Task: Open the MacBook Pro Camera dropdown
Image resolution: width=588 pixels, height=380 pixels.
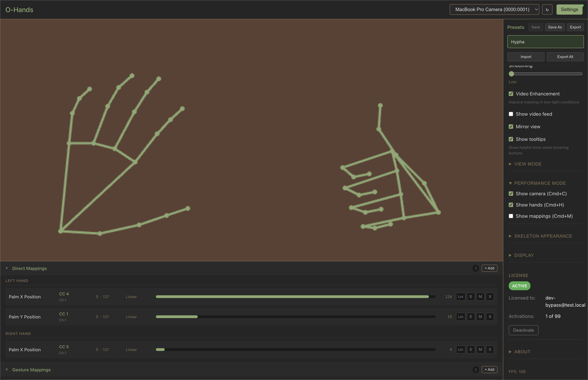Action: (494, 10)
